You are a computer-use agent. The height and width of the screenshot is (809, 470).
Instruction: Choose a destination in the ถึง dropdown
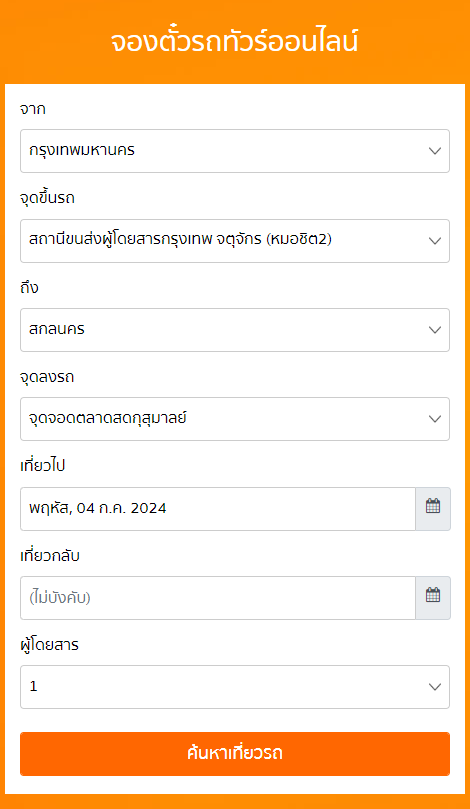tap(235, 330)
